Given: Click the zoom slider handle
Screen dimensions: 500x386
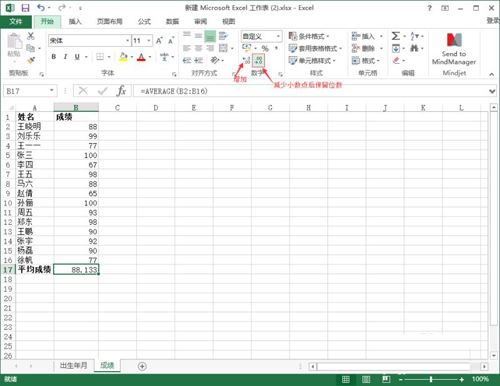Looking at the screenshot, I should click(x=431, y=379).
